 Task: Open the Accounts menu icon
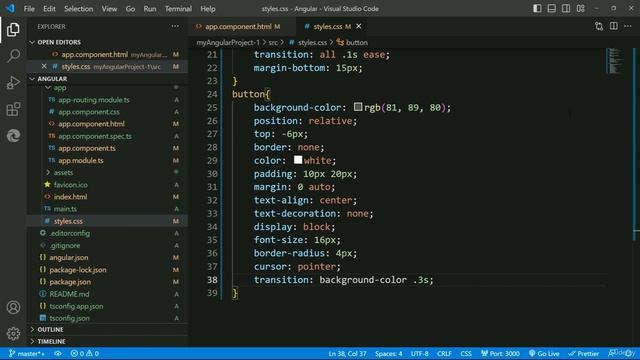coord(13,307)
